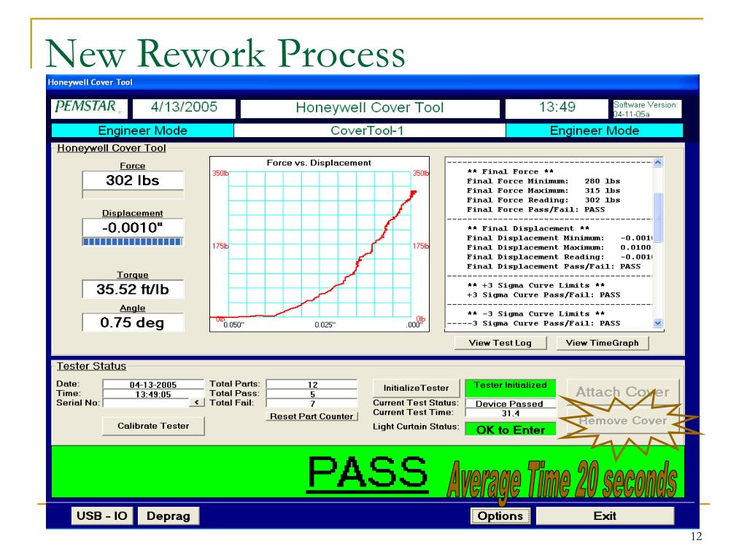Open the View TimeGraph window
Image resolution: width=747 pixels, height=560 pixels.
tap(602, 343)
